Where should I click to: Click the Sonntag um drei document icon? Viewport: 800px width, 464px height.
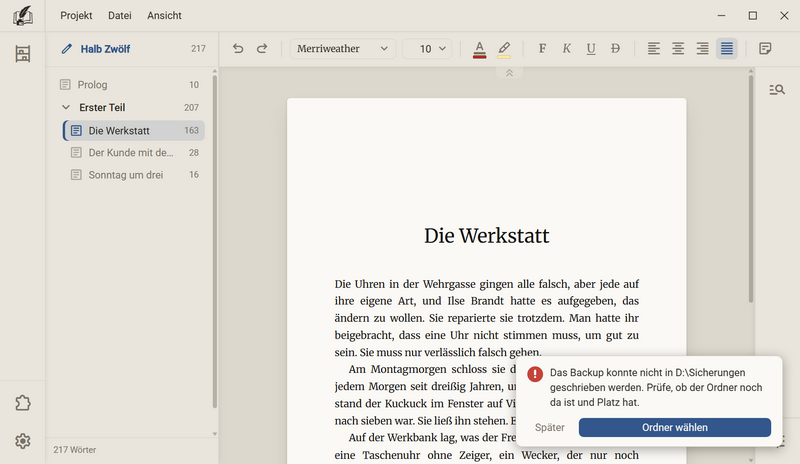[76, 175]
